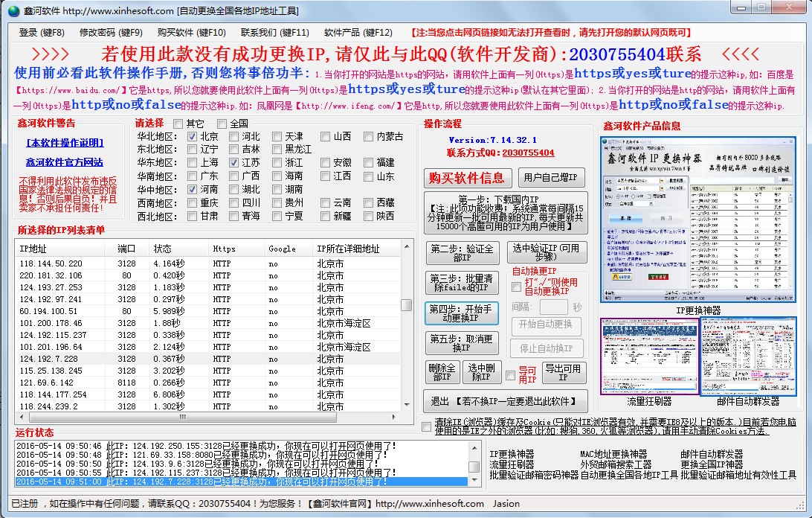The width and height of the screenshot is (812, 518).
Task: Select the log entry for 121.69.33.158:8080
Action: [242, 455]
